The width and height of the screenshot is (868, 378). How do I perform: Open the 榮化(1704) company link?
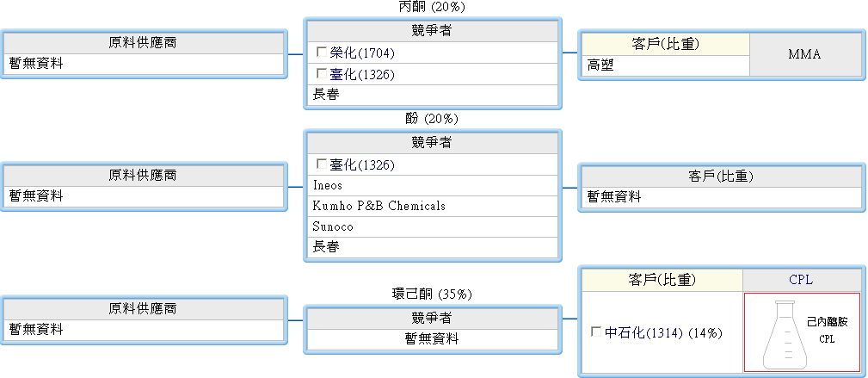(x=361, y=53)
